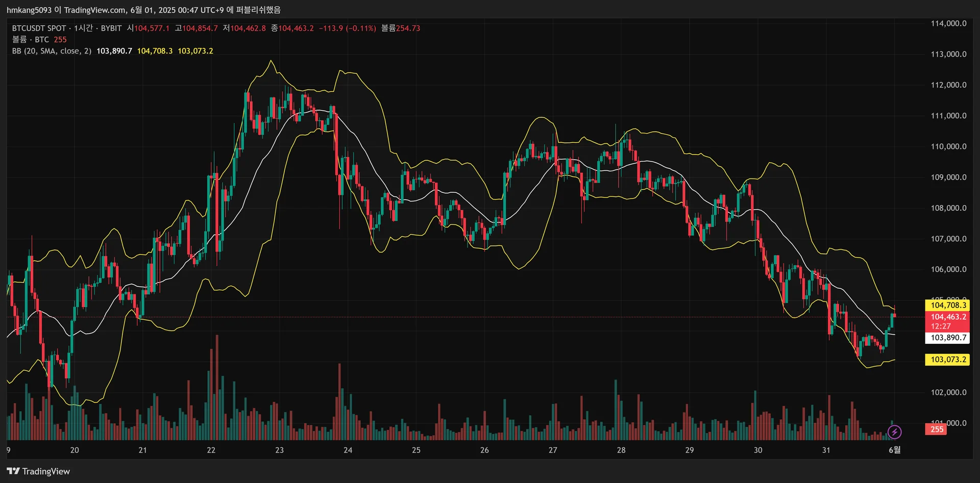Click the 114,000.0 price scale label

click(x=948, y=23)
